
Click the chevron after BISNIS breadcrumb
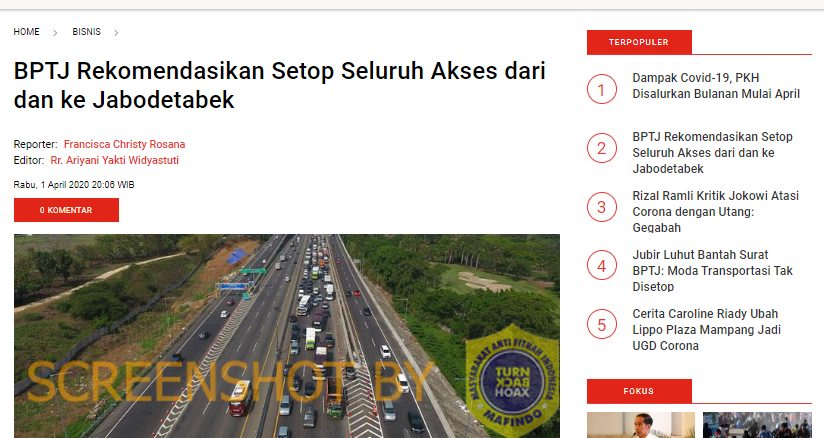coord(116,33)
